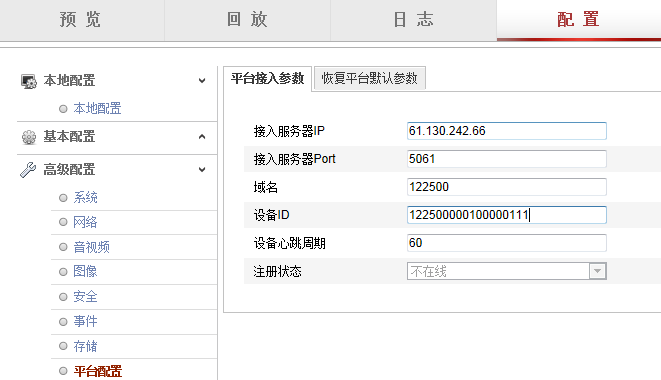This screenshot has width=661, height=380.
Task: Focus the 接入服务器IP input field
Action: coord(507,131)
